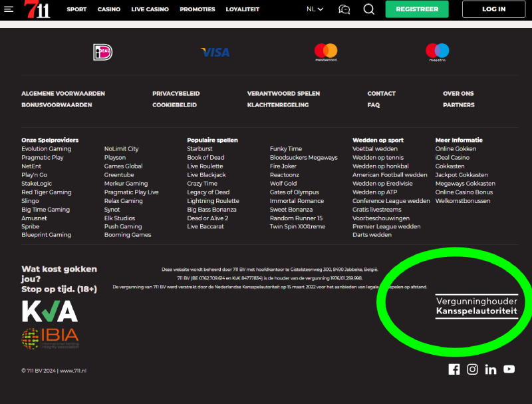Open the Sport menu

pyautogui.click(x=76, y=9)
